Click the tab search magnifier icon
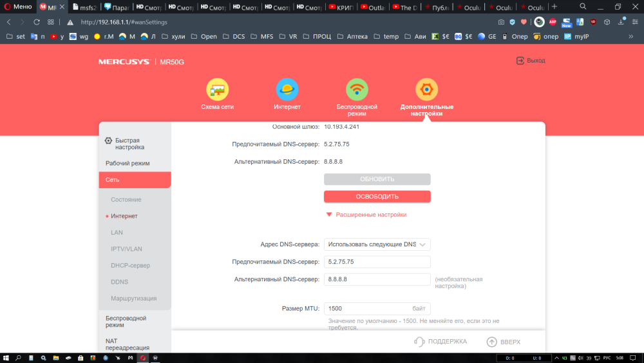 583,6
